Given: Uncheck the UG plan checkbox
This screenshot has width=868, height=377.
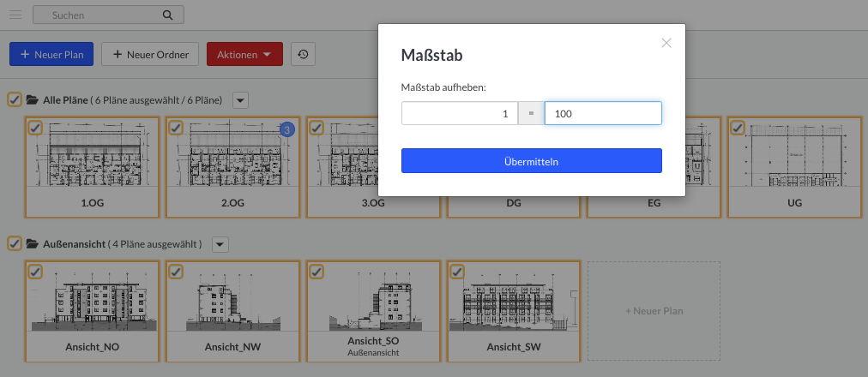Looking at the screenshot, I should (738, 128).
